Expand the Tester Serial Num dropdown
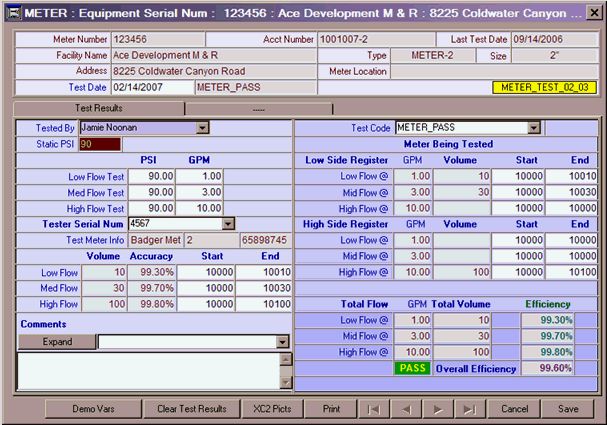Viewport: 607px width, 425px height. click(228, 224)
